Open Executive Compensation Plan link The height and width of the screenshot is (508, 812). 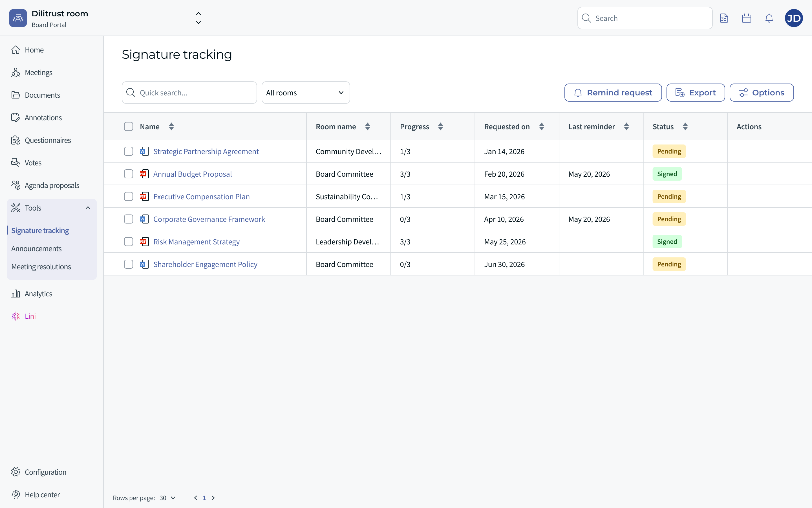point(201,196)
